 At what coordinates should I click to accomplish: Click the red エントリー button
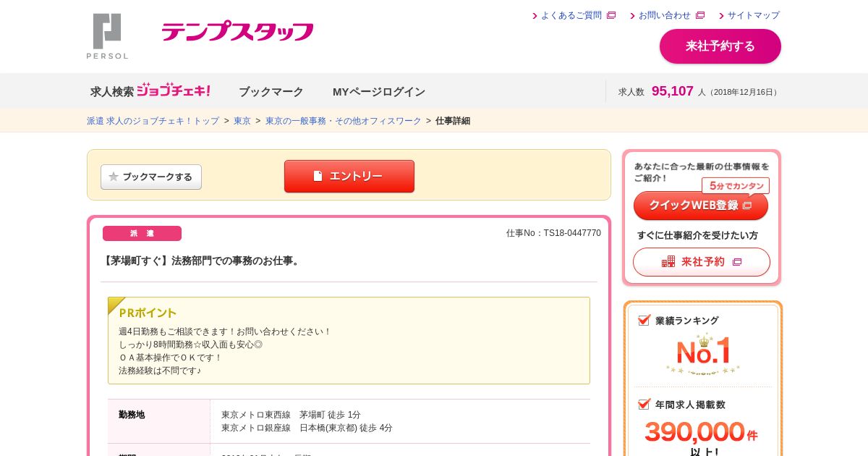pos(349,176)
